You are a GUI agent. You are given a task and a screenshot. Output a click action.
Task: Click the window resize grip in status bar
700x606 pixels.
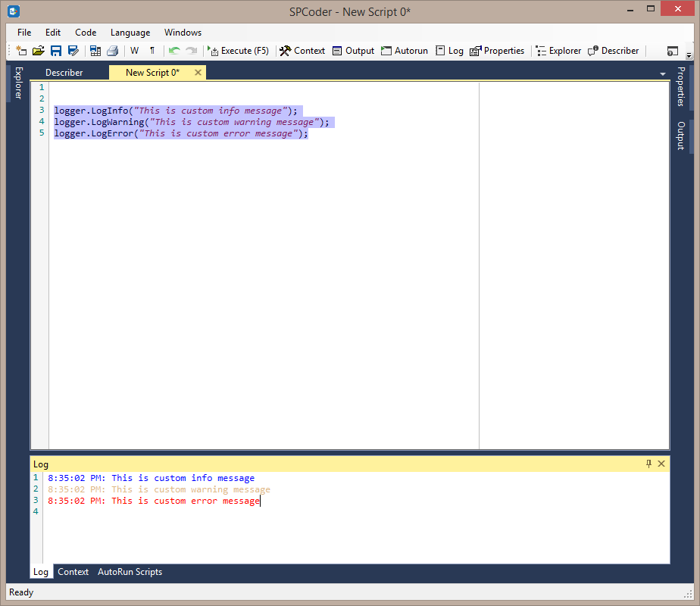point(688,594)
